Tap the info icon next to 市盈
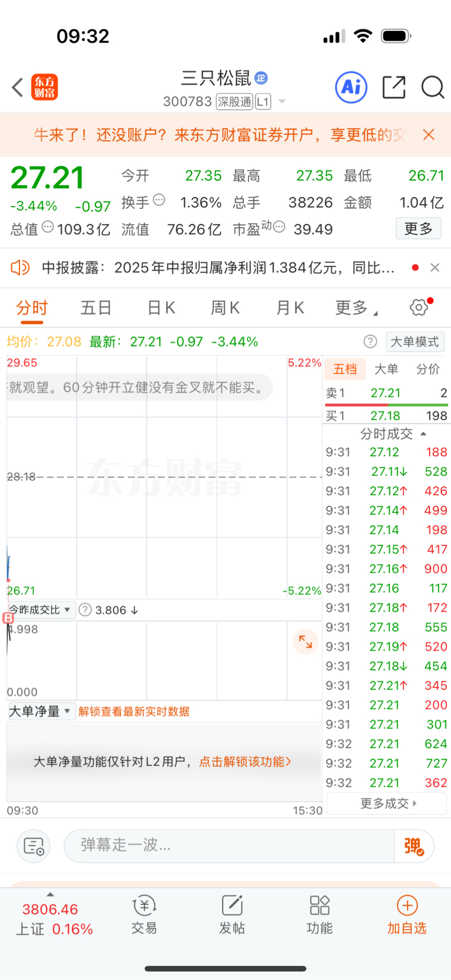 [280, 227]
